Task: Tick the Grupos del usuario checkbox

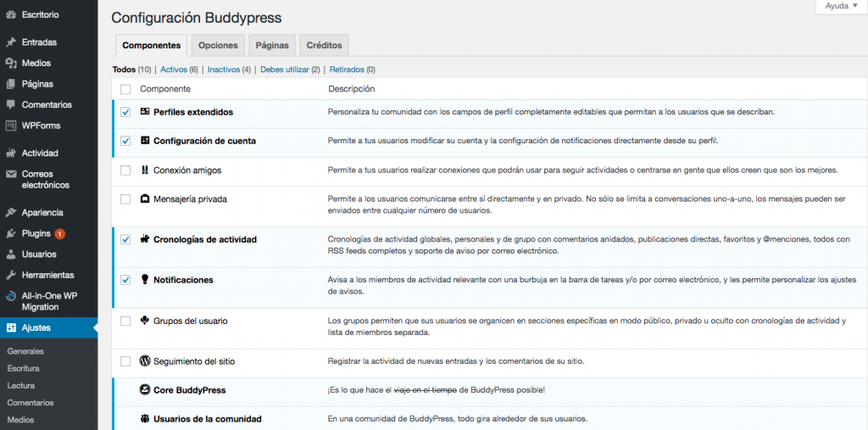Action: 125,321
